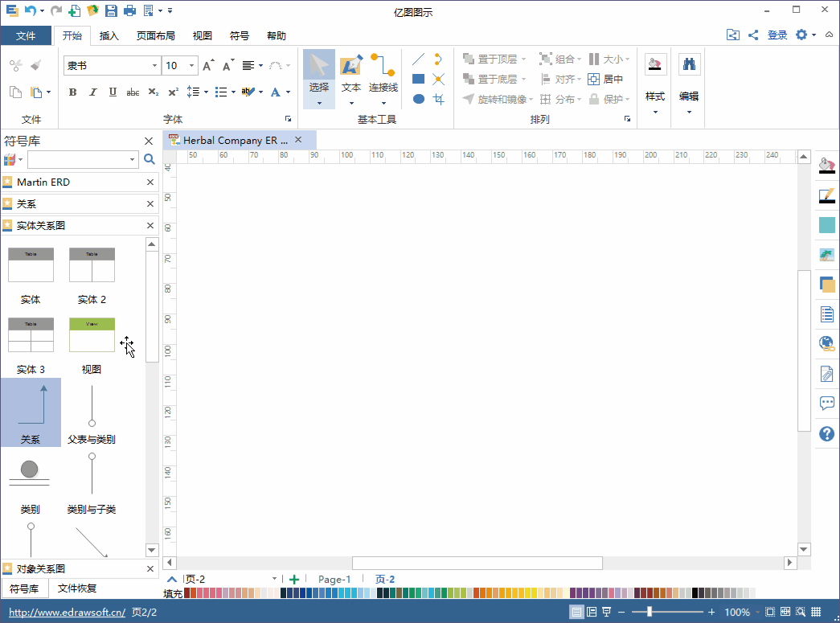
Task: Open the Attachment panel in right sidebar
Action: 826,373
